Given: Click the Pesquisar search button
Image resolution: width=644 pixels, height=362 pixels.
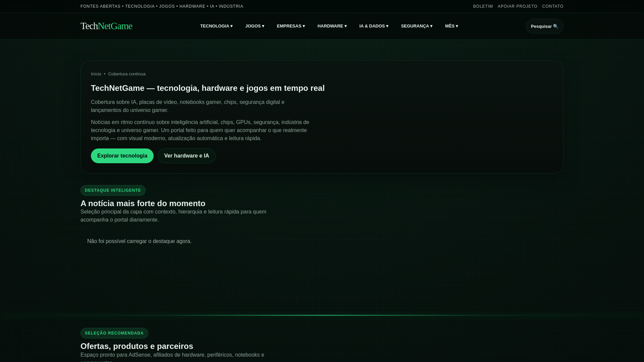Looking at the screenshot, I should pyautogui.click(x=544, y=26).
